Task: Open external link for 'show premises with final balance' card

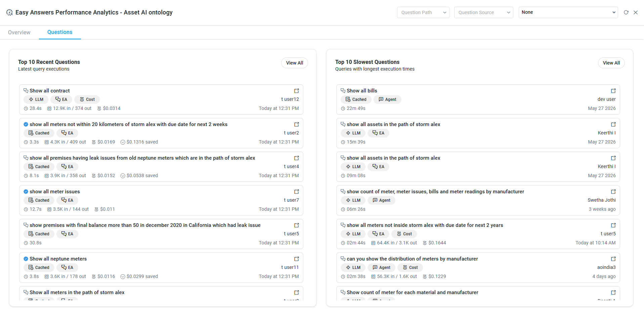Action: [x=297, y=225]
